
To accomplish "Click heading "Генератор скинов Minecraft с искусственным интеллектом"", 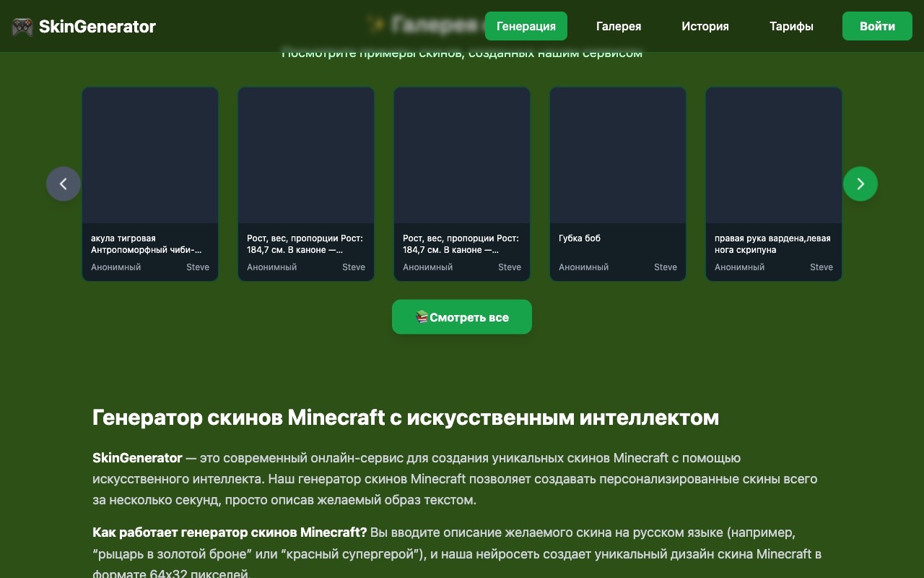I will (406, 418).
